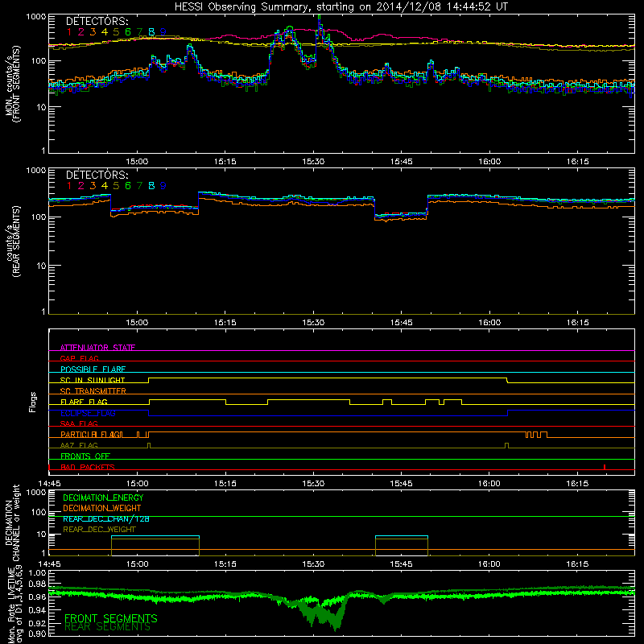The image size is (644, 644).
Task: Click DETECTORS: label in rear segments panel
Action: pos(97,175)
